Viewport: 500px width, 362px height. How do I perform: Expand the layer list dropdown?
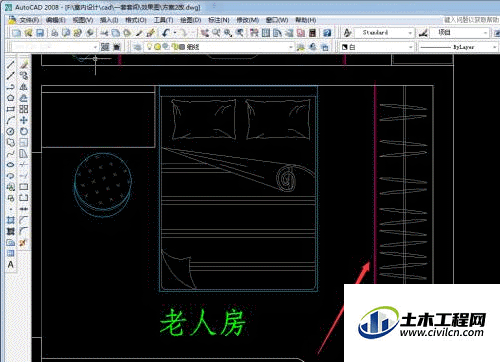coord(212,47)
